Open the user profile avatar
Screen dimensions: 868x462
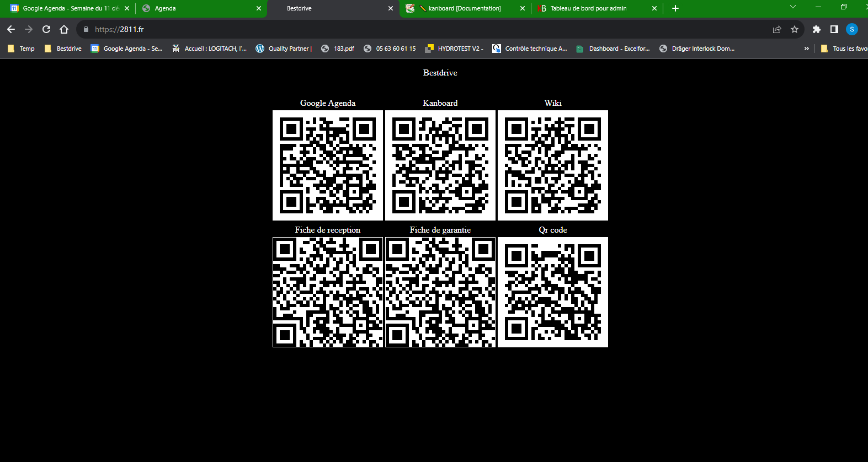pyautogui.click(x=852, y=29)
